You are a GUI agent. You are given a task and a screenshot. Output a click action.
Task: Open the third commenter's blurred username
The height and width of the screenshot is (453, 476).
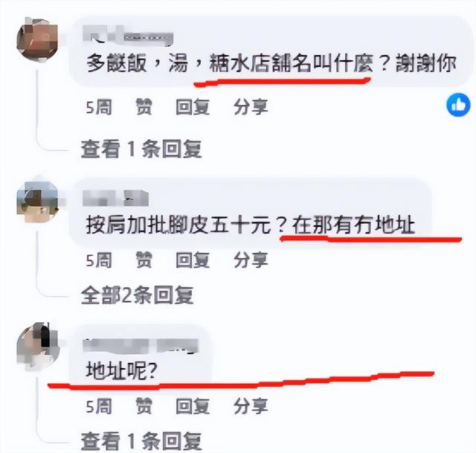[141, 346]
